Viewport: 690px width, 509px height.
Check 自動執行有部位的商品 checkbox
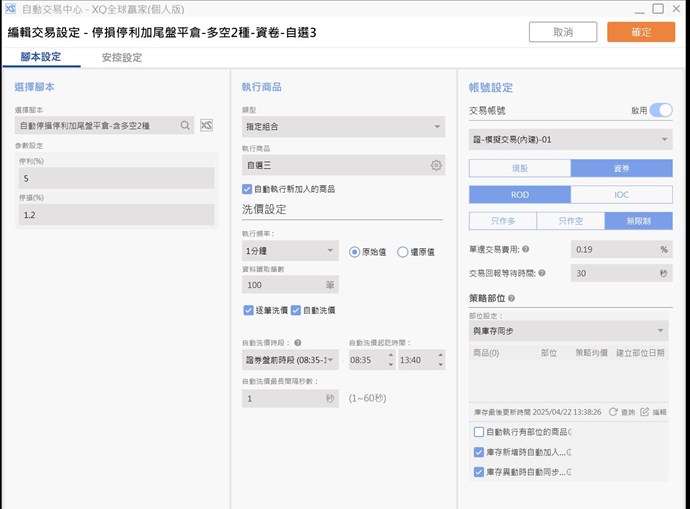[478, 432]
